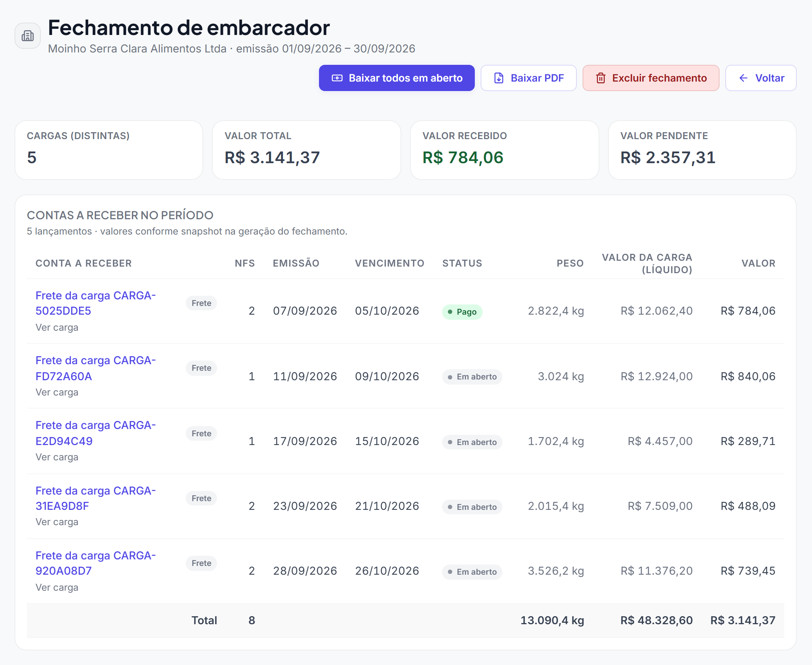Click emission date 07/09/2026

305,311
